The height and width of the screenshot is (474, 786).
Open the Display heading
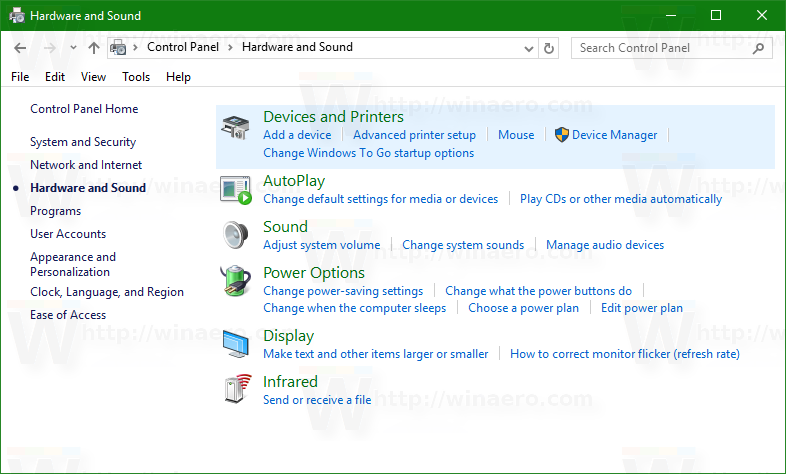click(x=289, y=336)
